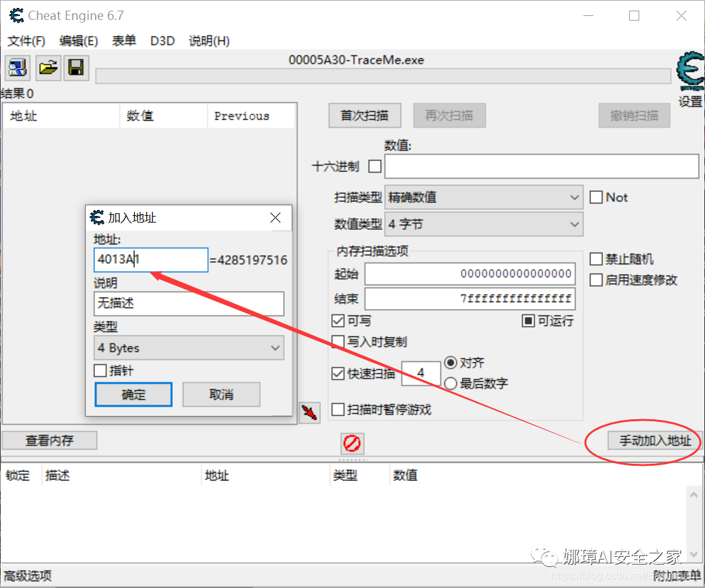Focus the 地址 input containing 4013A1

pos(151,260)
